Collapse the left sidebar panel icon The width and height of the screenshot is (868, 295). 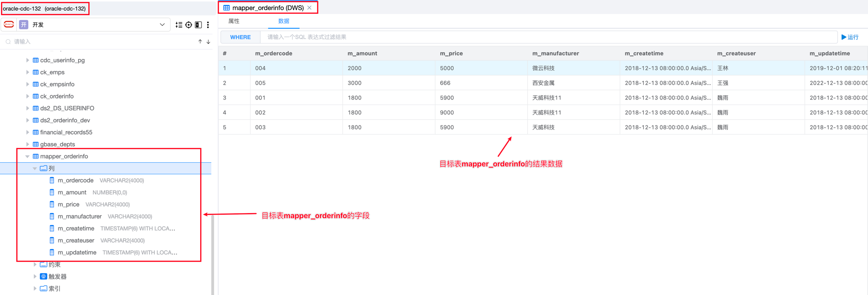click(x=198, y=25)
